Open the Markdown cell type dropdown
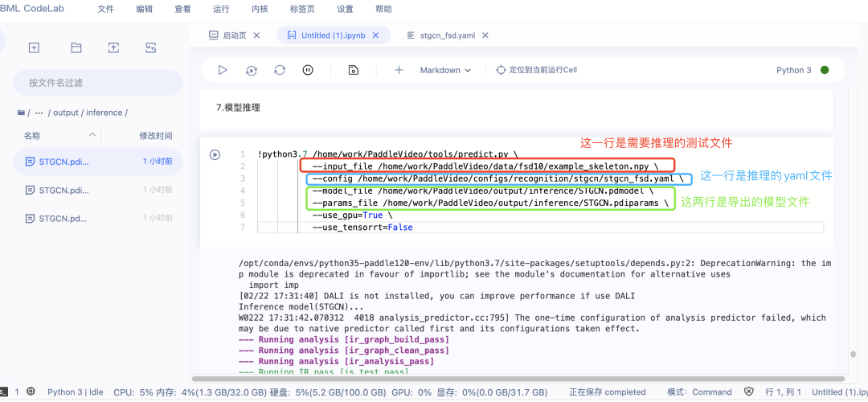This screenshot has height=402, width=868. tap(445, 70)
